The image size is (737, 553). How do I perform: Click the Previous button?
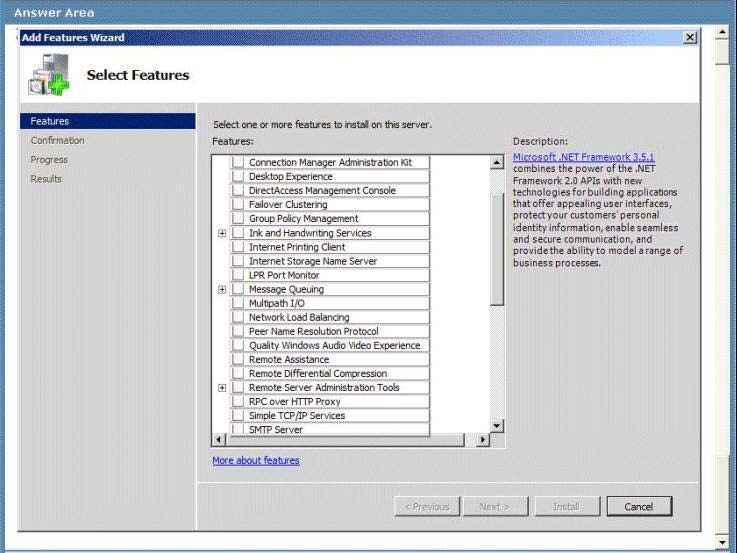(x=427, y=506)
